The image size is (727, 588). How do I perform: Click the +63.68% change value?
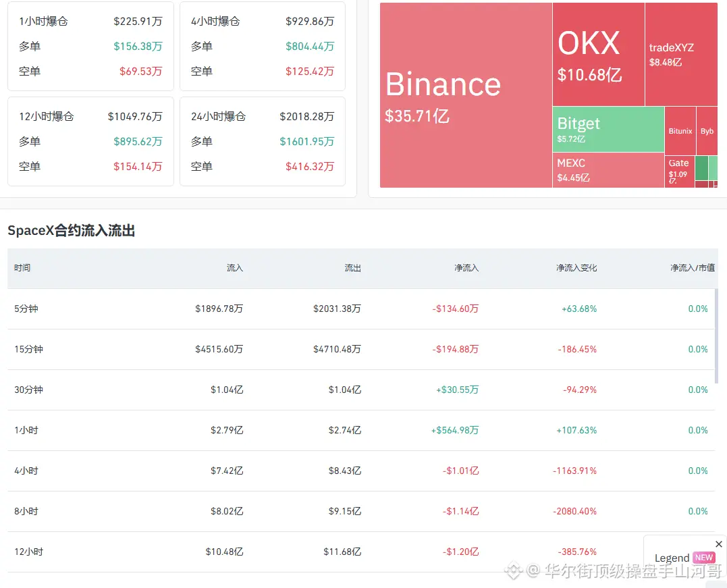click(579, 309)
